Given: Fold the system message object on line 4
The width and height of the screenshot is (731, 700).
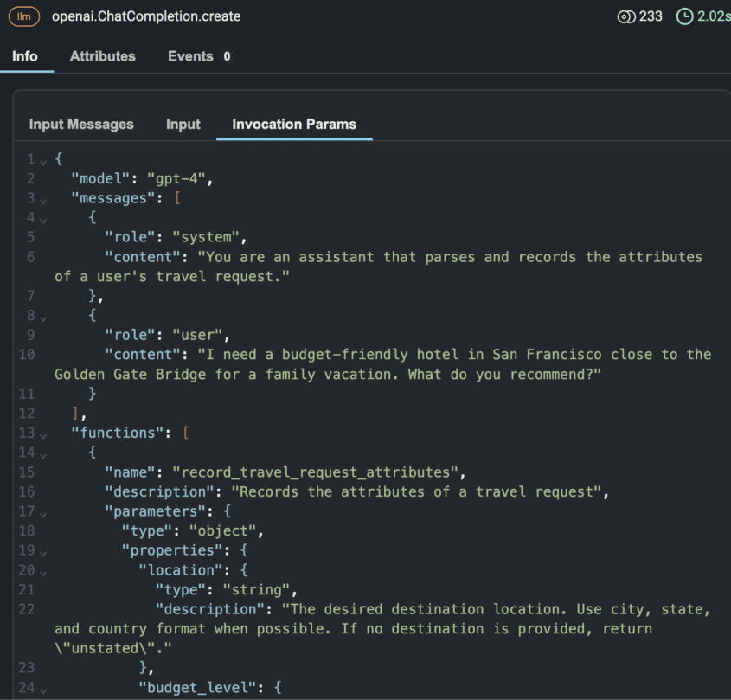Looking at the screenshot, I should pyautogui.click(x=42, y=218).
